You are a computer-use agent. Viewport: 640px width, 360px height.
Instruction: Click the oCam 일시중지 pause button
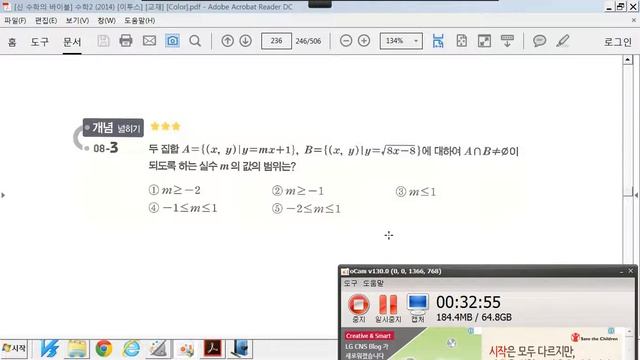(x=388, y=309)
